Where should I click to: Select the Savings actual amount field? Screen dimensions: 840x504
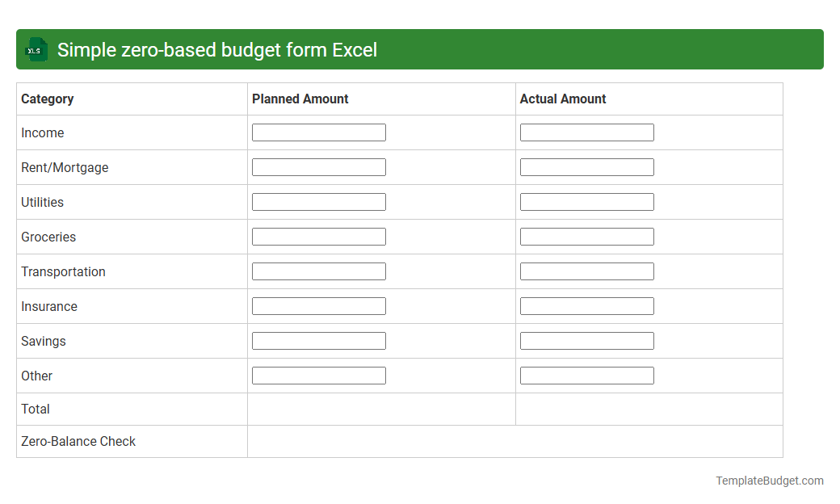coord(587,340)
